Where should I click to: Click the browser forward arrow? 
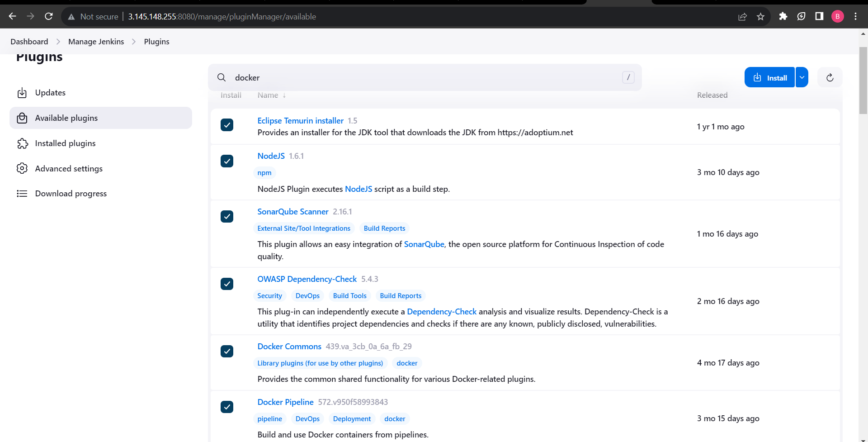(30, 16)
